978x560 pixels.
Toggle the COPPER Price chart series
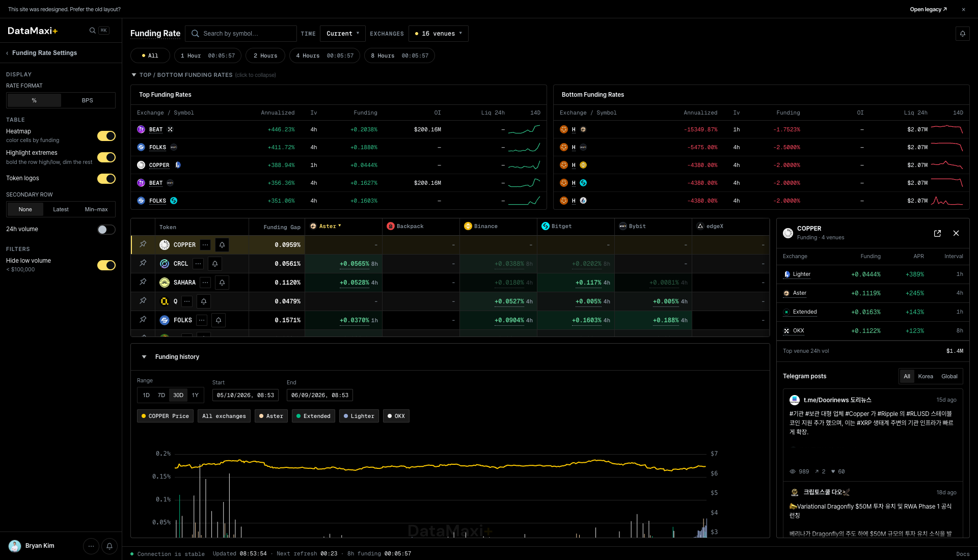point(165,416)
